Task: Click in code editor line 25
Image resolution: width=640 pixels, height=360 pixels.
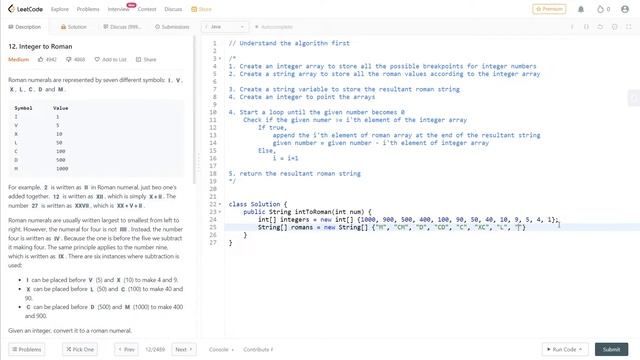Action: [432, 227]
